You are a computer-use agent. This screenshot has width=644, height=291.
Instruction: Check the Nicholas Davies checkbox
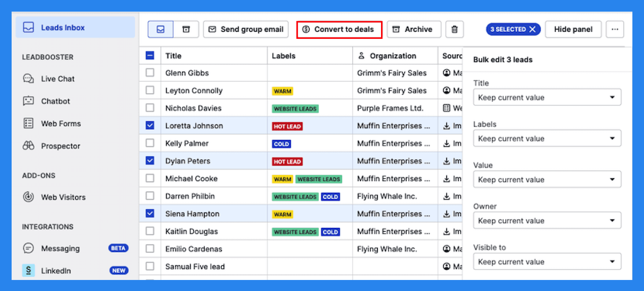point(150,108)
